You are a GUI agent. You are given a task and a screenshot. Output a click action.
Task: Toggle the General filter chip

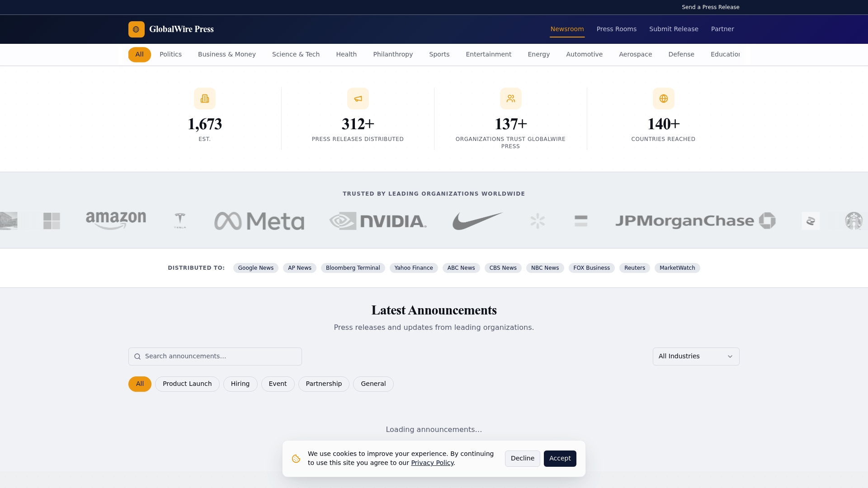(373, 384)
